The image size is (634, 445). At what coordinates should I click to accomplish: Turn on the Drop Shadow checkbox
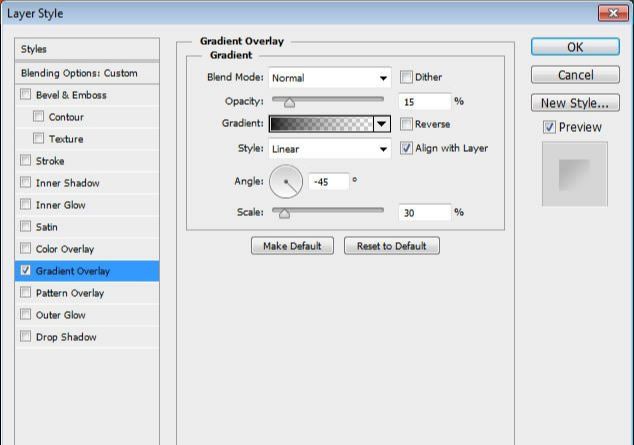click(x=25, y=336)
